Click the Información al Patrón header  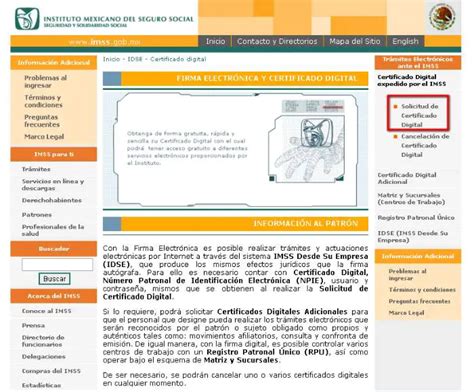point(235,224)
